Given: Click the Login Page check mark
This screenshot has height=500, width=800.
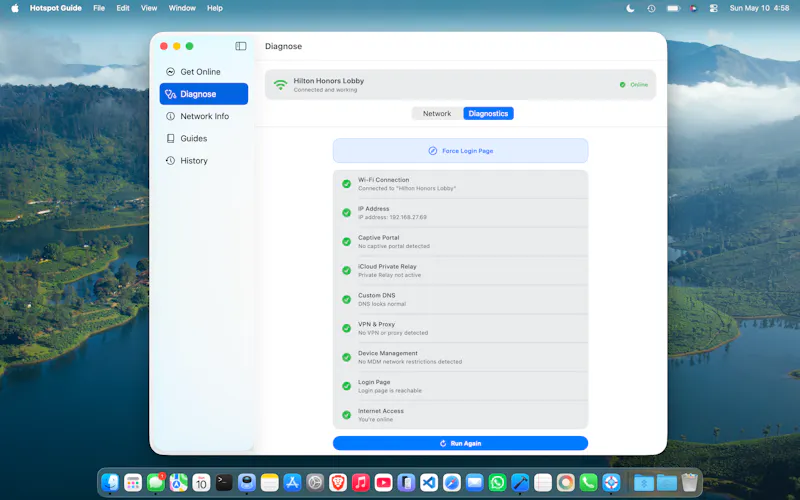Looking at the screenshot, I should pyautogui.click(x=346, y=386).
